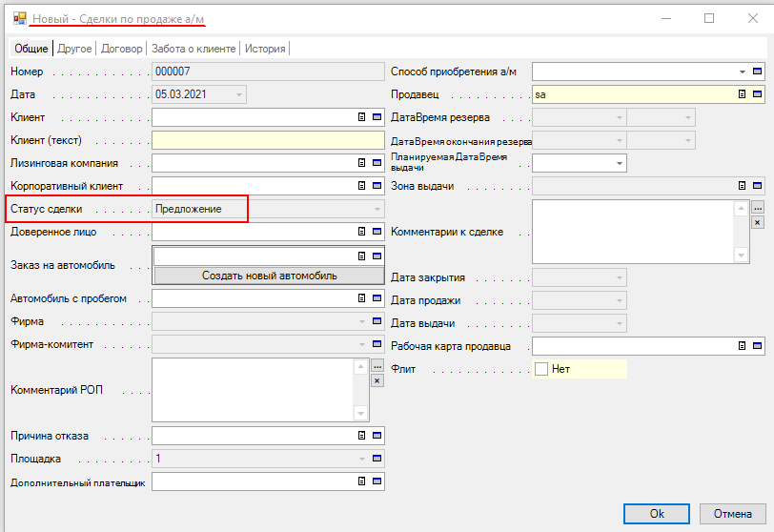This screenshot has height=532, width=774.
Task: Open the ellipsis editor for Комментарий РОП
Action: [377, 366]
